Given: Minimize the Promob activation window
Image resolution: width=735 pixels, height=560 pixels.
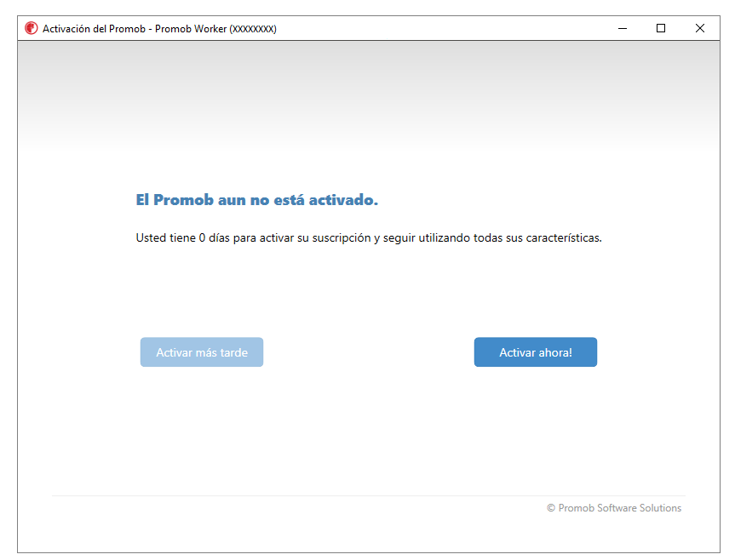Looking at the screenshot, I should point(622,29).
